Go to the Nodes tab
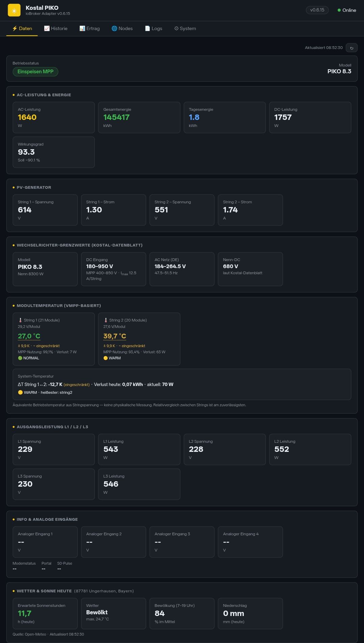This screenshot has height=643, width=364. pos(122,28)
